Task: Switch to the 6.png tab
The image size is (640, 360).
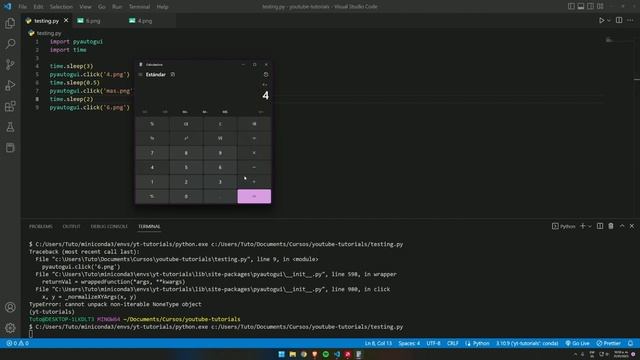Action: (x=93, y=21)
